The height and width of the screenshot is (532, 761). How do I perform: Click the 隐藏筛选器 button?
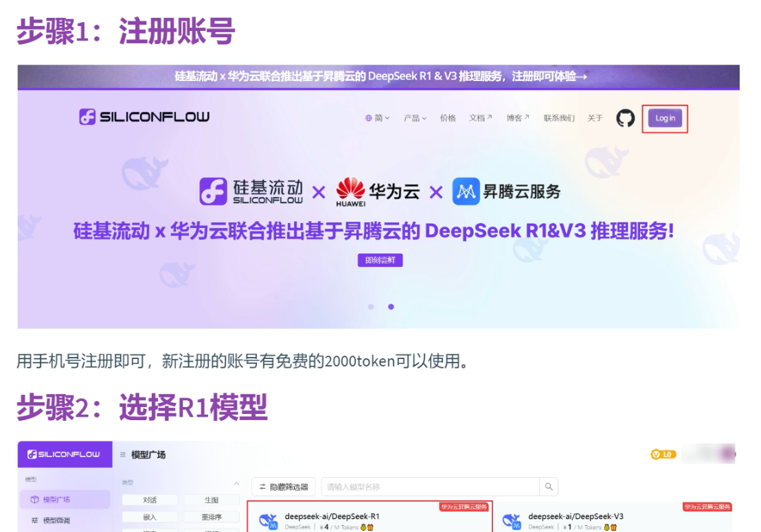pos(284,487)
